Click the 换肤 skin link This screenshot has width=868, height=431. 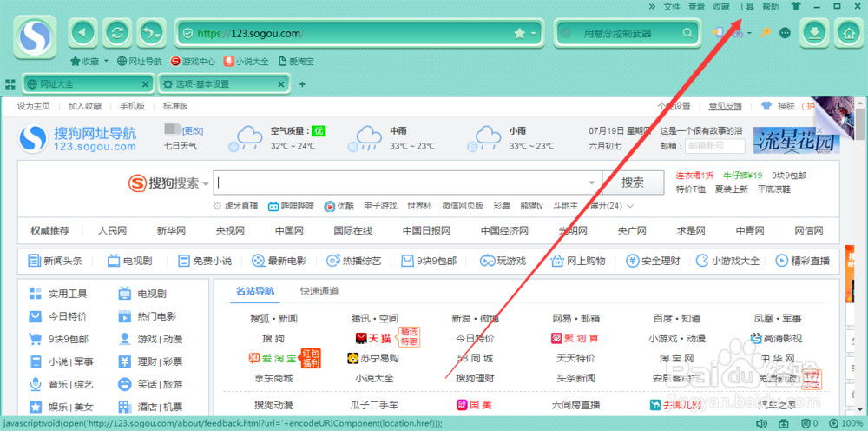(778, 106)
